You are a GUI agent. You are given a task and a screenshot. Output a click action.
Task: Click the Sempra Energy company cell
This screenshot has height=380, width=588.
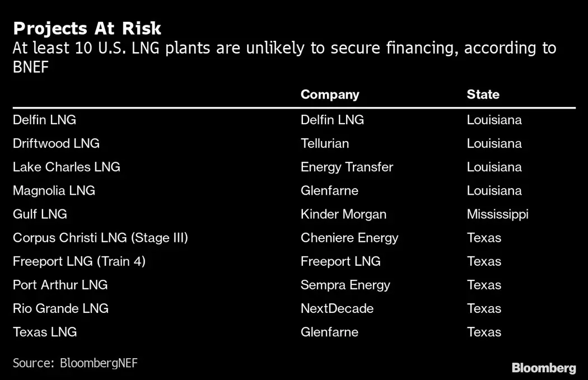pyautogui.click(x=345, y=284)
